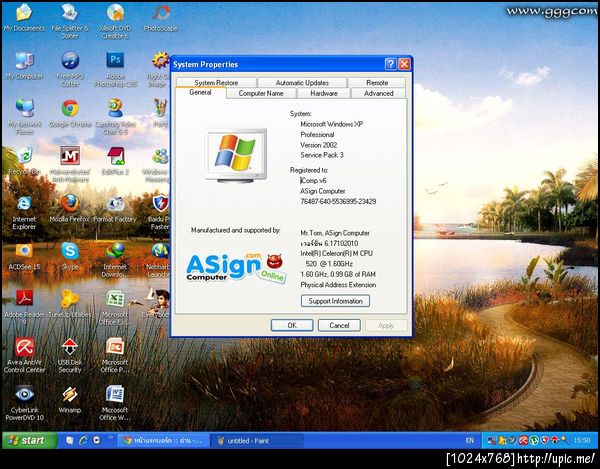Switch to System Restore tab
The image size is (600, 469).
[216, 83]
